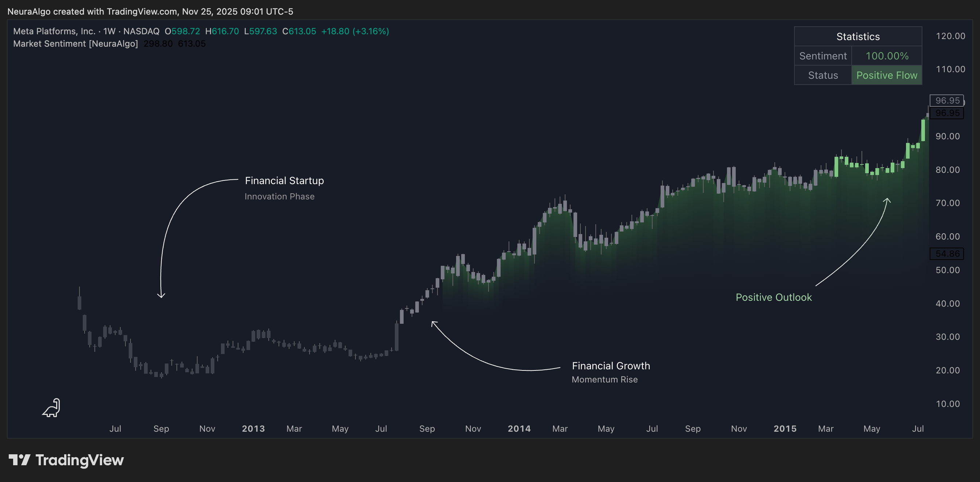The image size is (980, 482).
Task: Click the Sentiment label cell
Action: 823,56
